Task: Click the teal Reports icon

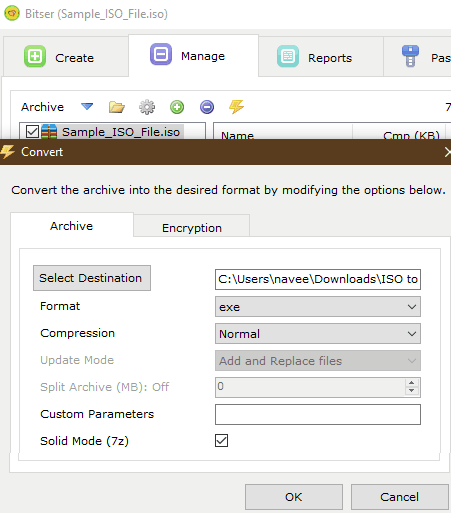Action: 288,56
